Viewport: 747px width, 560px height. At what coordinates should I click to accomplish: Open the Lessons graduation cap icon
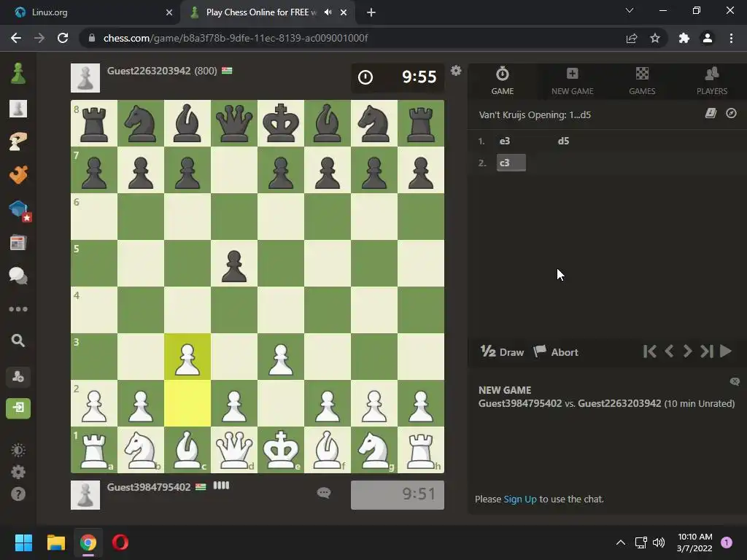[x=18, y=209]
